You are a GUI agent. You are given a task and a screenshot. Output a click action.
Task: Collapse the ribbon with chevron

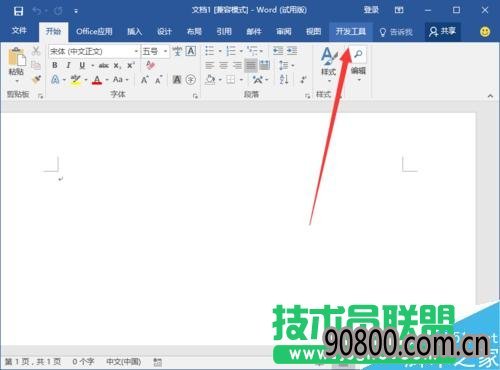point(490,96)
